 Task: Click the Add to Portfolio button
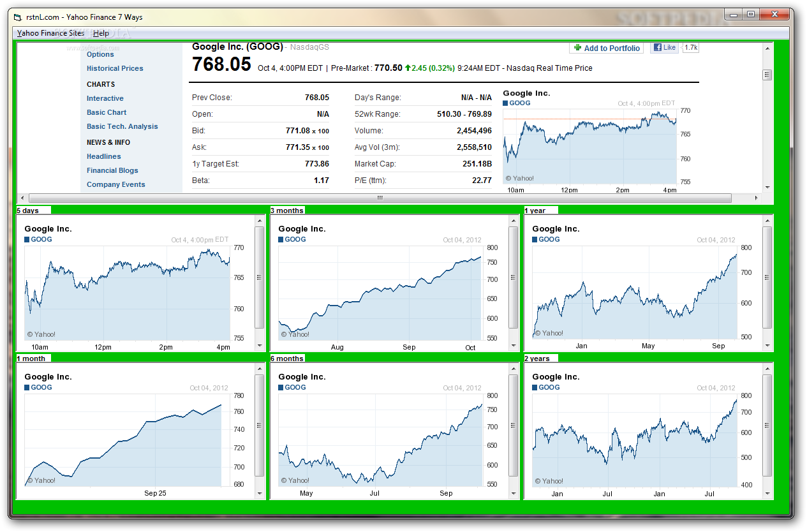pyautogui.click(x=606, y=48)
